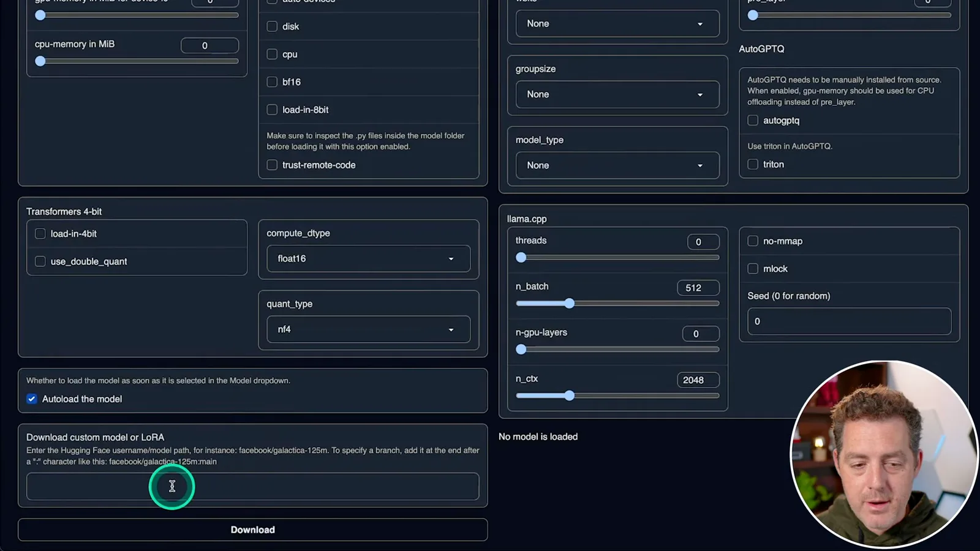The height and width of the screenshot is (551, 980).
Task: Enable the mlock checkbox
Action: [753, 268]
